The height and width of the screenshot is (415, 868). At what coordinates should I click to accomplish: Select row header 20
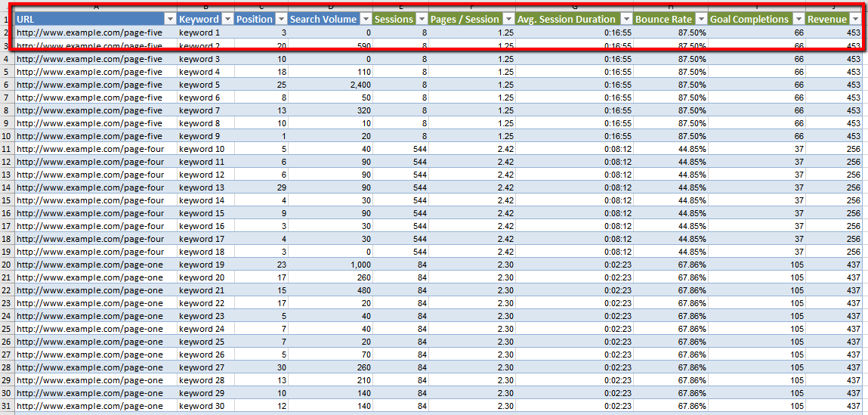click(7, 265)
